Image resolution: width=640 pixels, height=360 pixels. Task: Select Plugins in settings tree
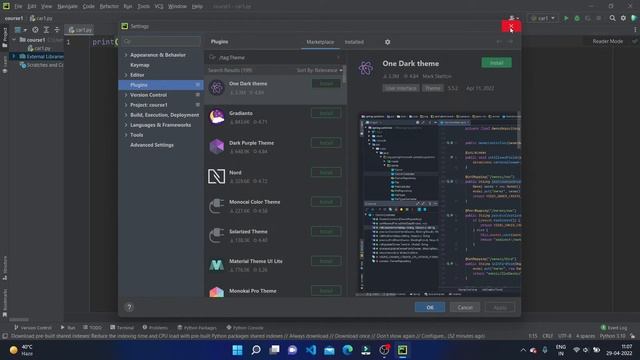pos(160,85)
